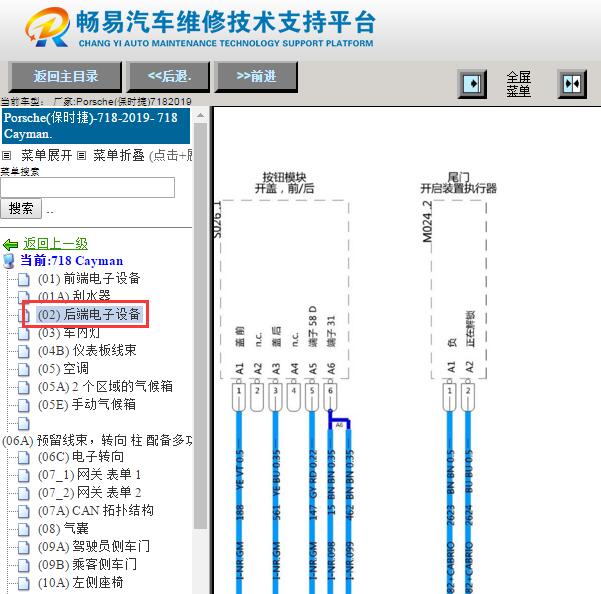Click page icon next to (04B) 仪表板线束
601x594 pixels.
pos(23,351)
